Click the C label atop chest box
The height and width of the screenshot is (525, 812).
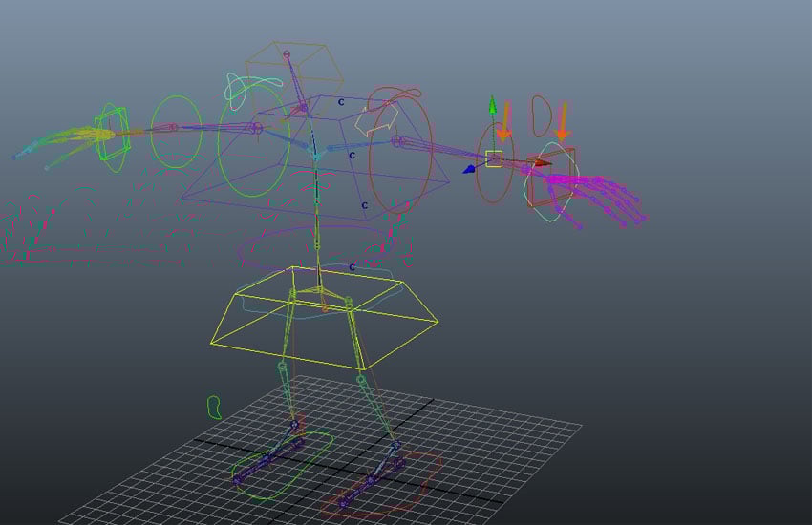point(341,102)
